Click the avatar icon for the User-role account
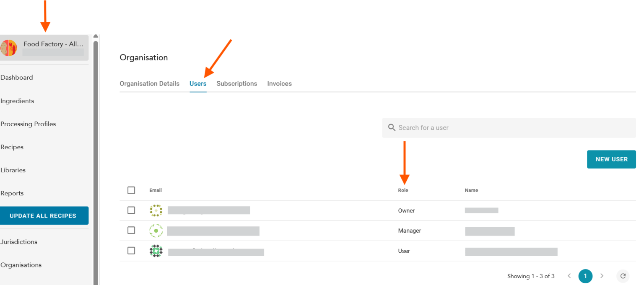This screenshot has width=644, height=285. click(156, 251)
